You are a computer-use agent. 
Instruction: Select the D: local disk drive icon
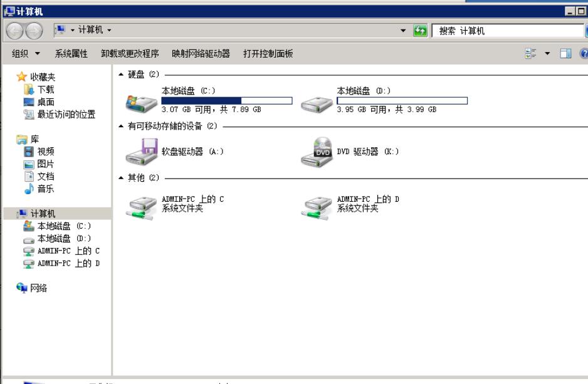click(x=317, y=104)
